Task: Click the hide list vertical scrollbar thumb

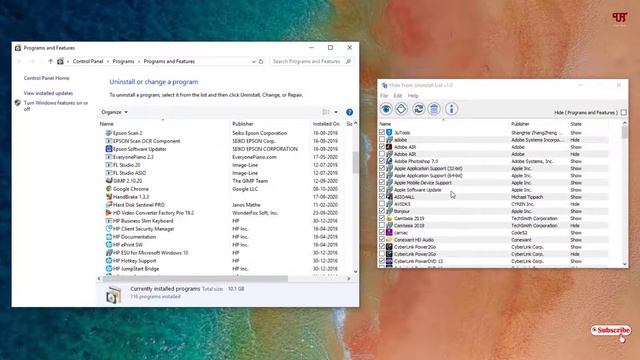Action: [624, 132]
